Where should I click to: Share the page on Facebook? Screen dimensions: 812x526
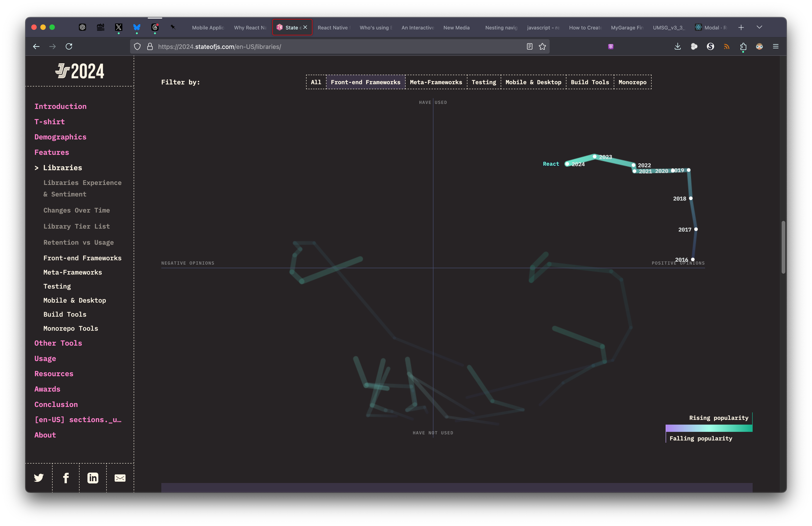point(66,478)
